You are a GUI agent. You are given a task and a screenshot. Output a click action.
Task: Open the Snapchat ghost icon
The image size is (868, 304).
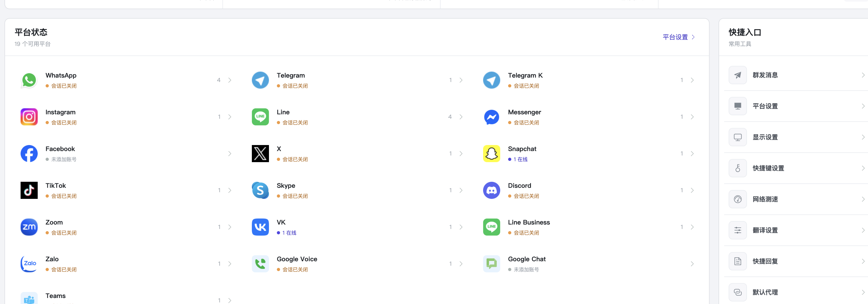click(491, 154)
